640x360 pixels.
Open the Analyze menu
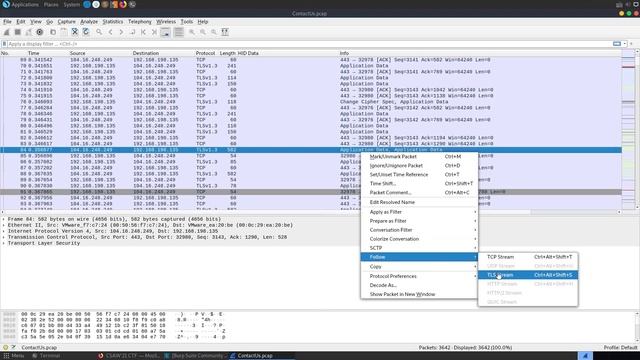pos(89,22)
